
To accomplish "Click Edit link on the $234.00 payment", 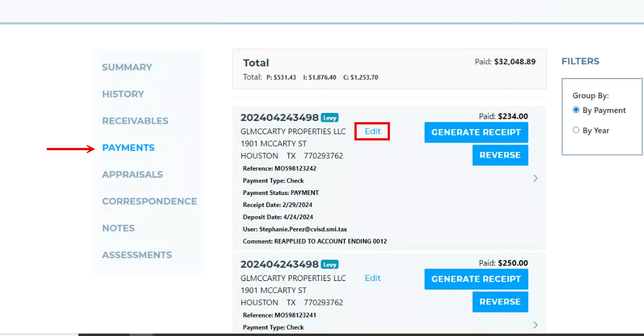I will pos(373,131).
